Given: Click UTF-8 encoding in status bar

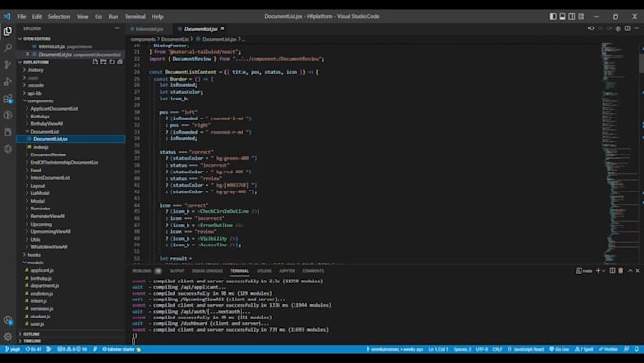Looking at the screenshot, I should click(x=482, y=349).
